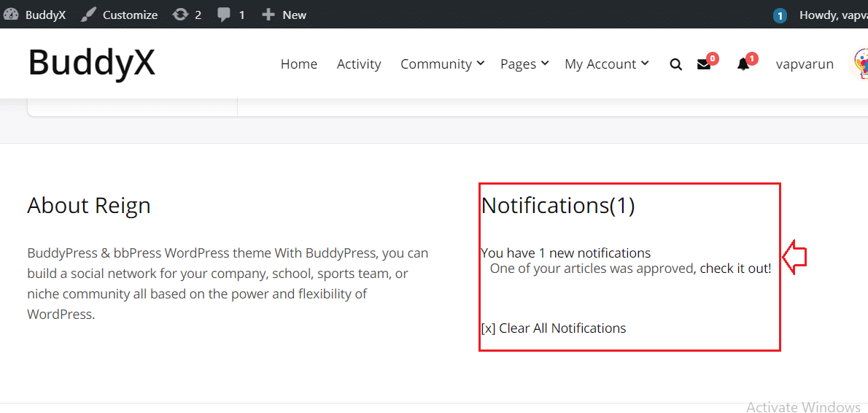Open the vapvarun profile link
This screenshot has height=413, width=868.
[x=805, y=64]
